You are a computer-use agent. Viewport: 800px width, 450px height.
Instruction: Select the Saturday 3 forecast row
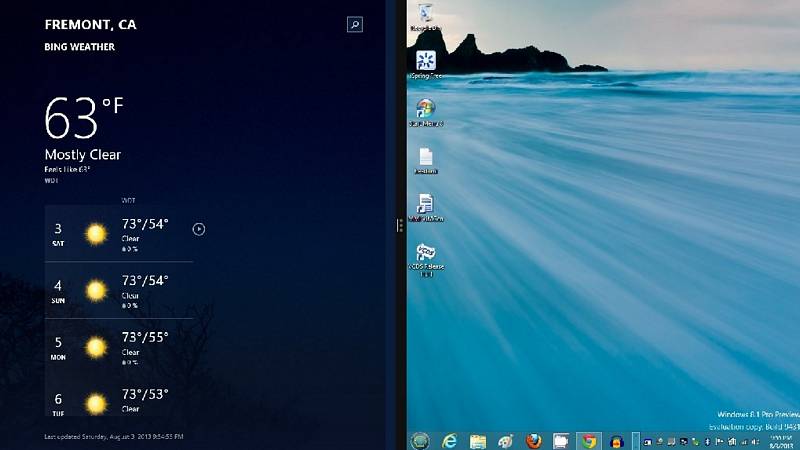118,234
